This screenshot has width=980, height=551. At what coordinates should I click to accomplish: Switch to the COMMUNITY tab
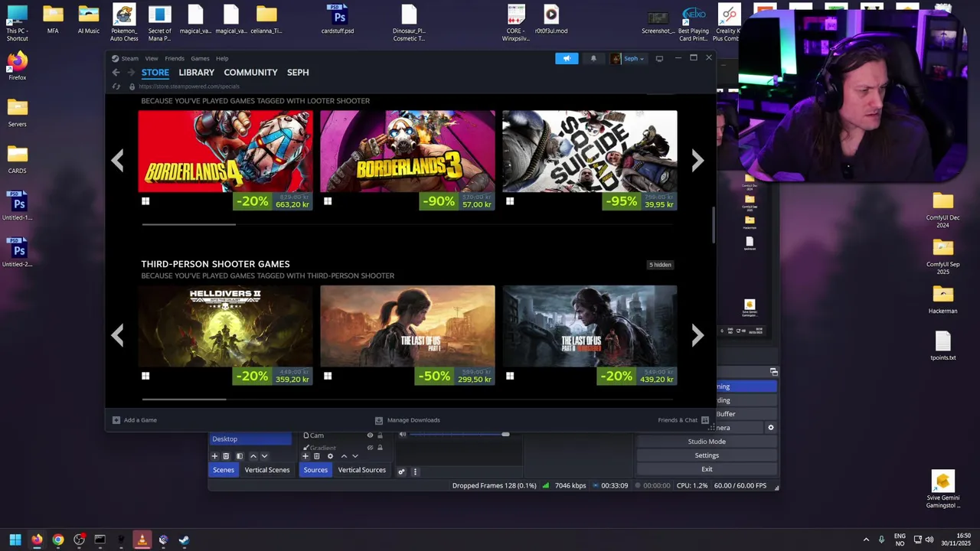click(250, 73)
